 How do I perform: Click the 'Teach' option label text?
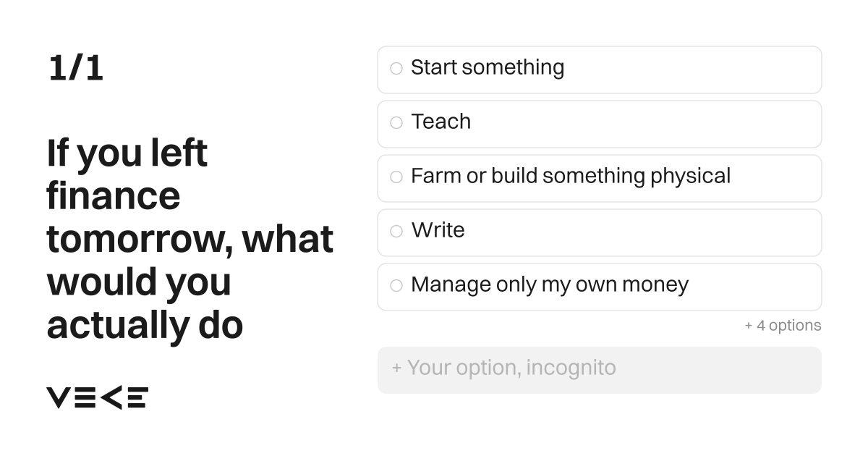441,122
